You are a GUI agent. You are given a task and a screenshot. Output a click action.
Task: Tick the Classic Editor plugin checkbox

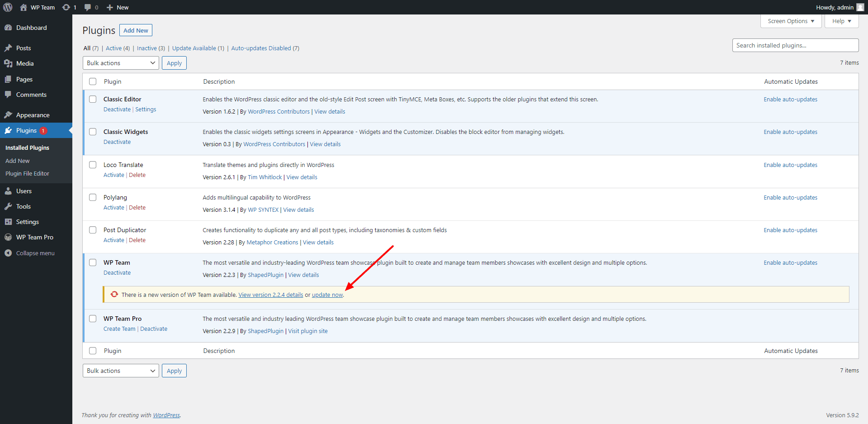[93, 99]
